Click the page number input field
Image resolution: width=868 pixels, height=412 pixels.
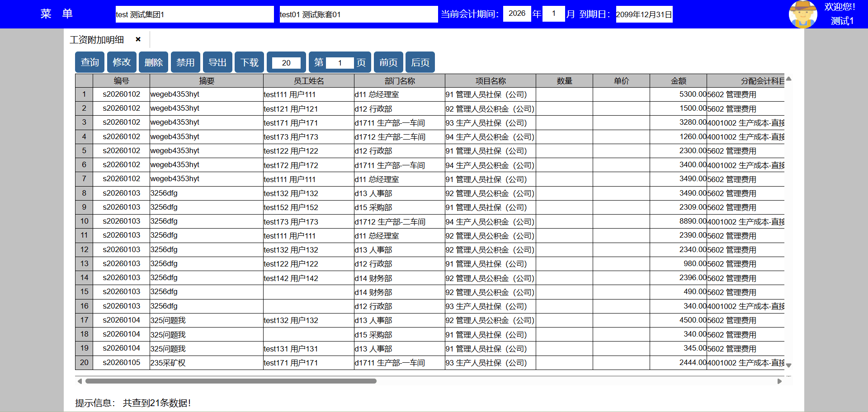(x=340, y=63)
